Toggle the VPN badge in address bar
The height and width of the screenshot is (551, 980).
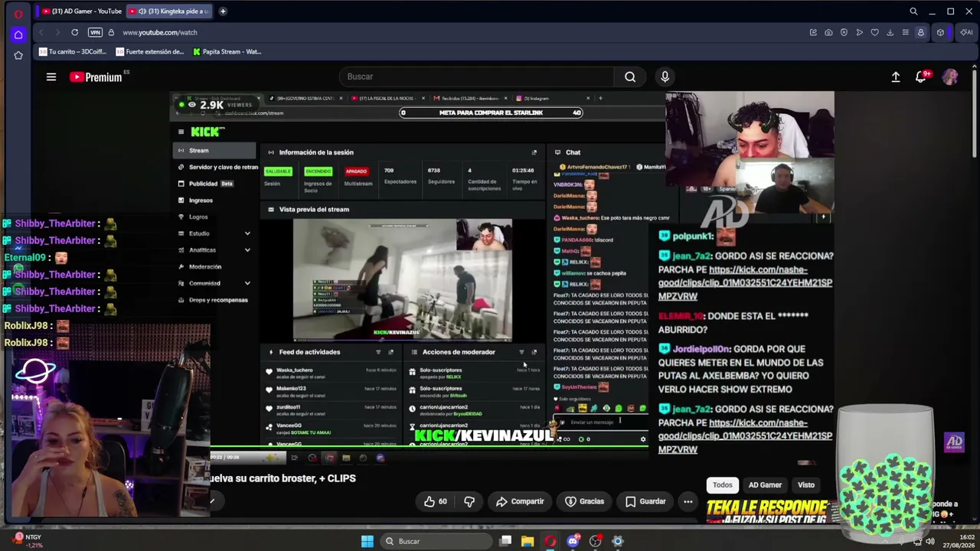[x=95, y=32]
